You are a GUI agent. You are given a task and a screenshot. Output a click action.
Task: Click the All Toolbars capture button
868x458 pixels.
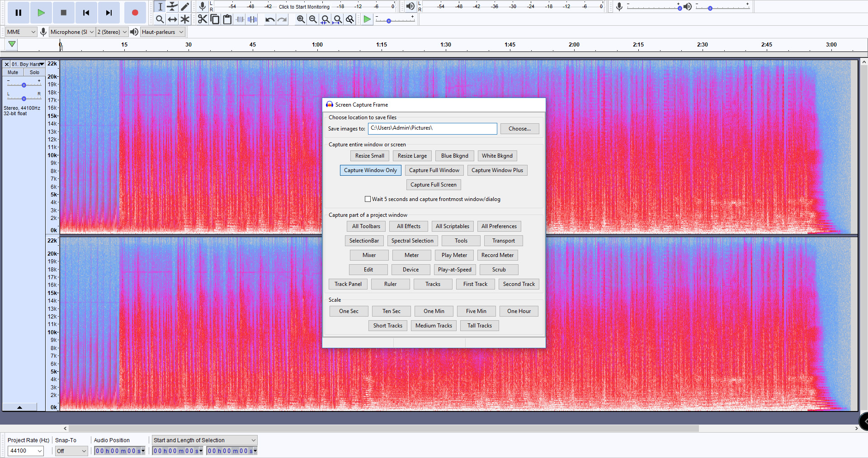[x=366, y=226]
